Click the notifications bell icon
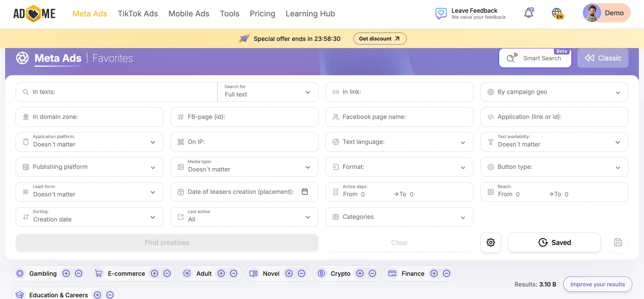Screen dimensions: 644x299 tap(528, 13)
